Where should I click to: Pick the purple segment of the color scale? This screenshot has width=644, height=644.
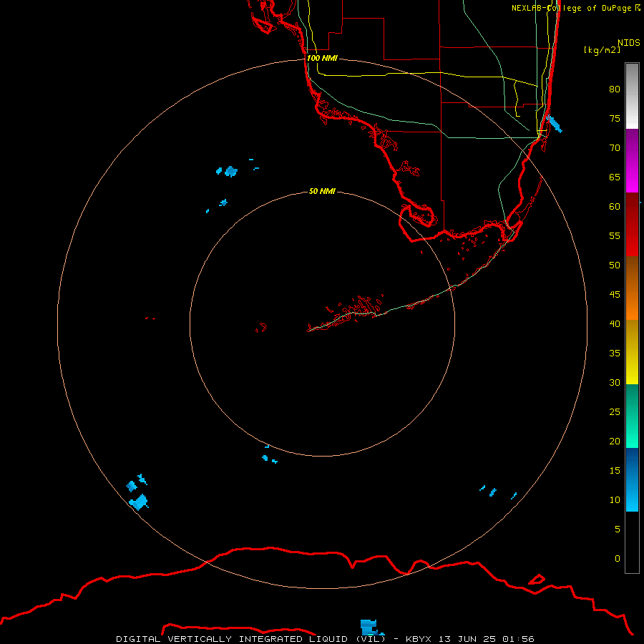[632, 145]
